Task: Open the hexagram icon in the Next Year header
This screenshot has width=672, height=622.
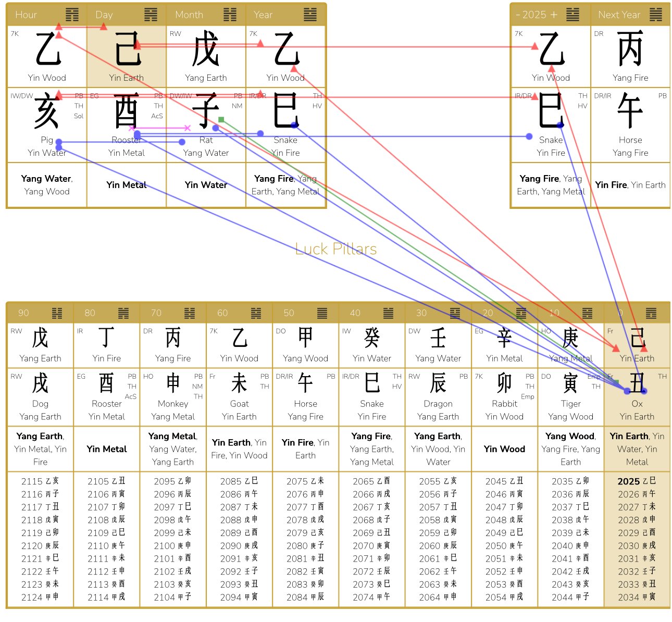Action: coord(657,15)
